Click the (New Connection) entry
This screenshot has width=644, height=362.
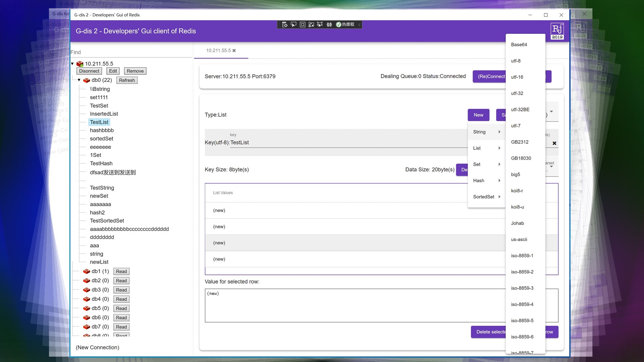click(x=98, y=348)
